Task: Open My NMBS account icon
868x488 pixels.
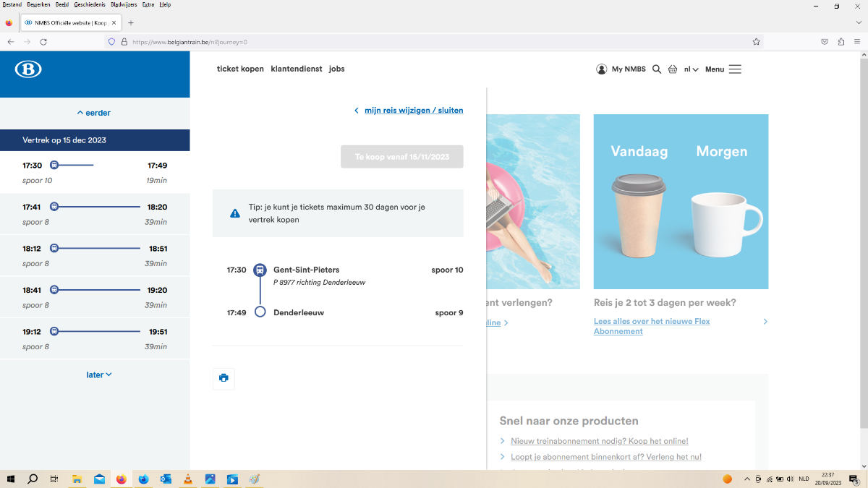Action: (x=602, y=69)
